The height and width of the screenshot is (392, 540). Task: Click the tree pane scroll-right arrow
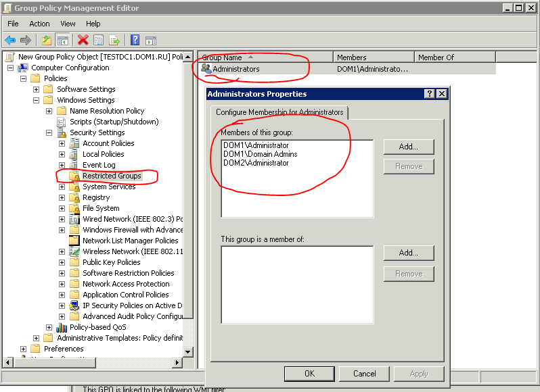click(177, 362)
